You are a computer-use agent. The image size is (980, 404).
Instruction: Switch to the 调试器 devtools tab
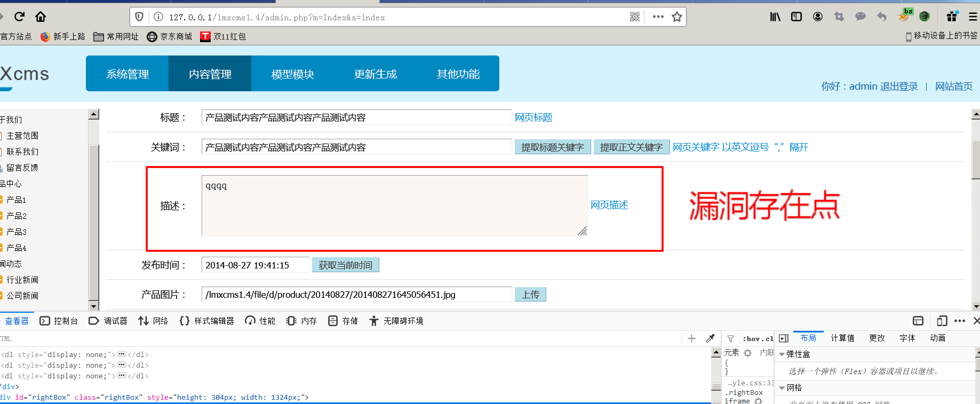tap(108, 321)
